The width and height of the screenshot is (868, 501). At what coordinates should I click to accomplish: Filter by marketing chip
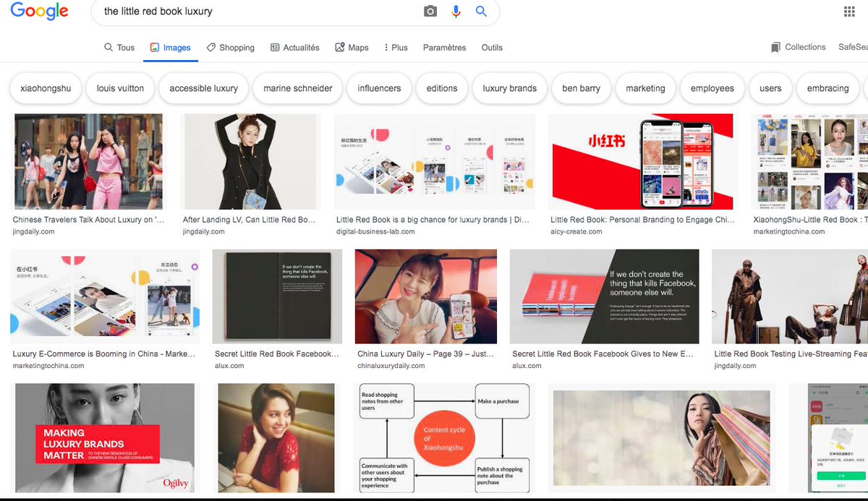tap(645, 88)
